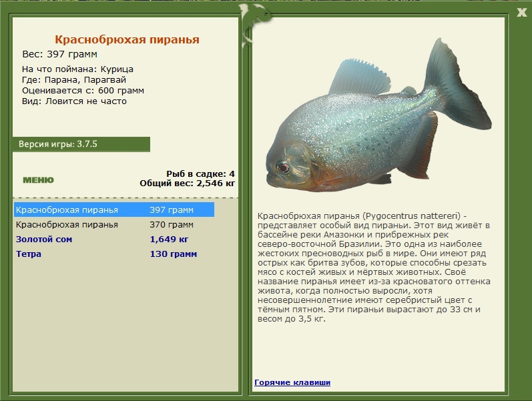Click the Pygocentrus nattereri description paragraph
This screenshot has width=532, height=401.
(374, 268)
